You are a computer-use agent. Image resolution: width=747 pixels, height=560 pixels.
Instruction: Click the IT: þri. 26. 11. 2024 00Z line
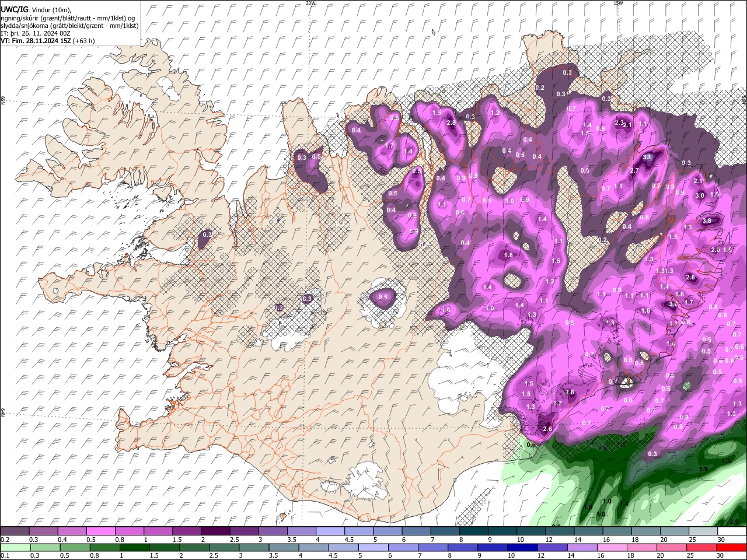click(x=36, y=33)
